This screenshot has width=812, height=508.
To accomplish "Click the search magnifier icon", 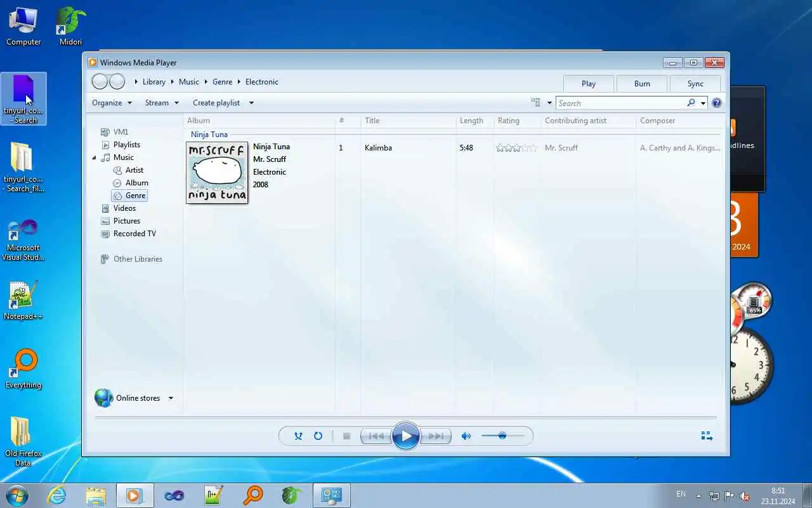I will [x=691, y=103].
